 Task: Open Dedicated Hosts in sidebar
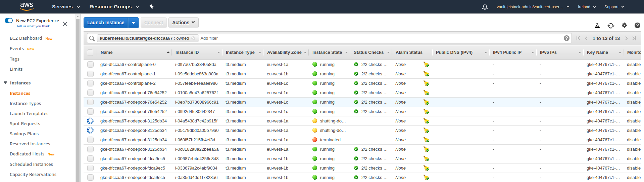(27, 154)
